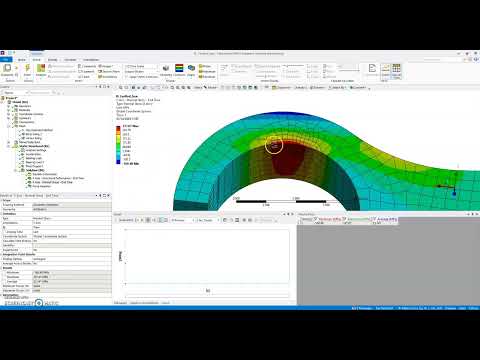Click the Images tool in the ribbon
The width and height of the screenshot is (480, 360).
106,66
